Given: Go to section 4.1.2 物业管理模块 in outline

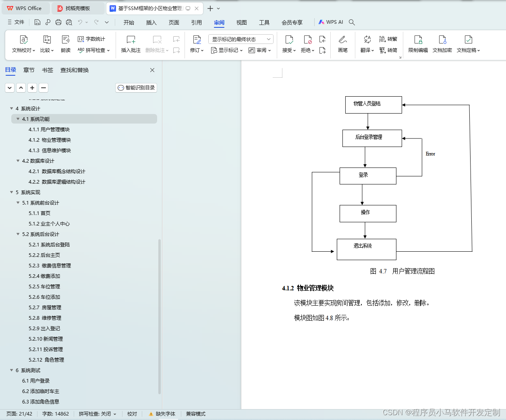Looking at the screenshot, I should point(49,140).
